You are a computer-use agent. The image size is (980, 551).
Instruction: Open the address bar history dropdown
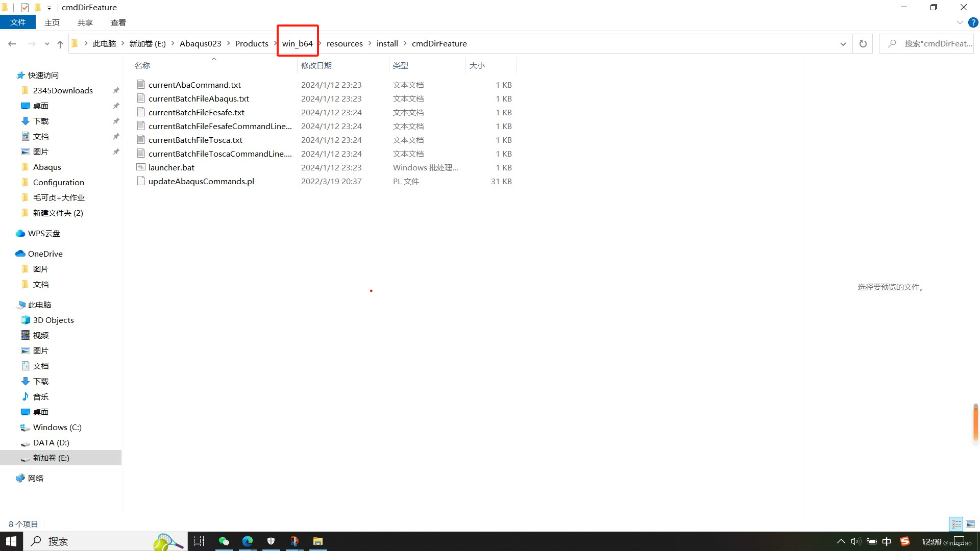click(x=843, y=44)
